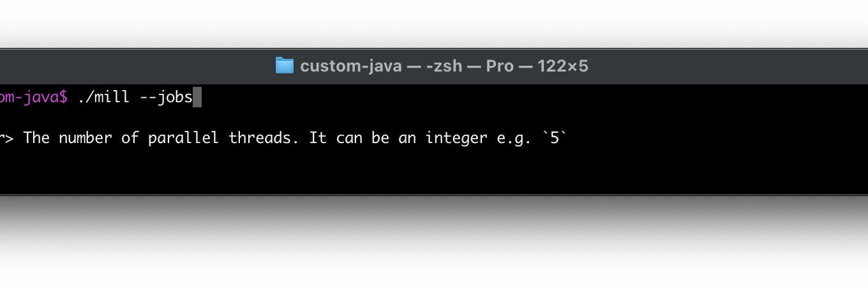This screenshot has height=290, width=868.
Task: Click the 'r>' fragment before the description
Action: point(7,137)
